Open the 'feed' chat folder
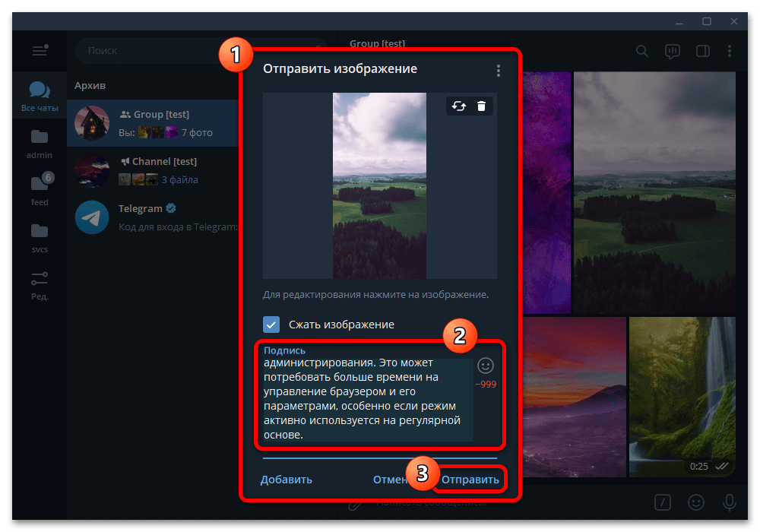 tap(40, 190)
